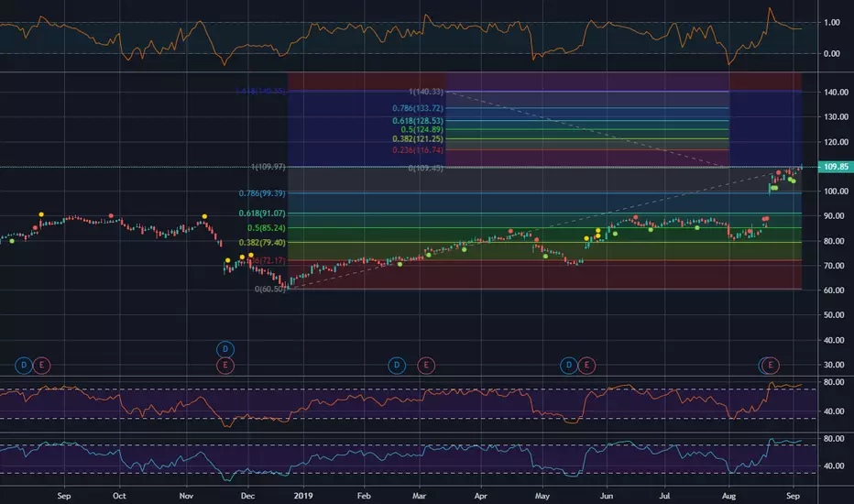Click the 1.00 label on top indicator axis
This screenshot has width=854, height=504.
pyautogui.click(x=832, y=22)
